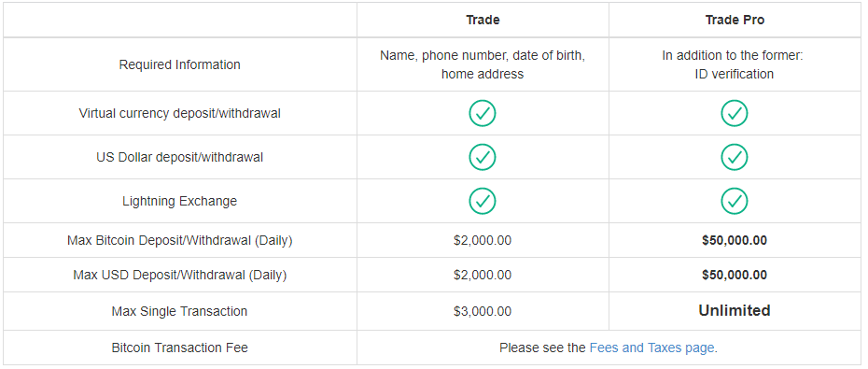Click Trade checkmark for US Dollar deposit/withdrawal
This screenshot has width=868, height=369.
pos(483,157)
